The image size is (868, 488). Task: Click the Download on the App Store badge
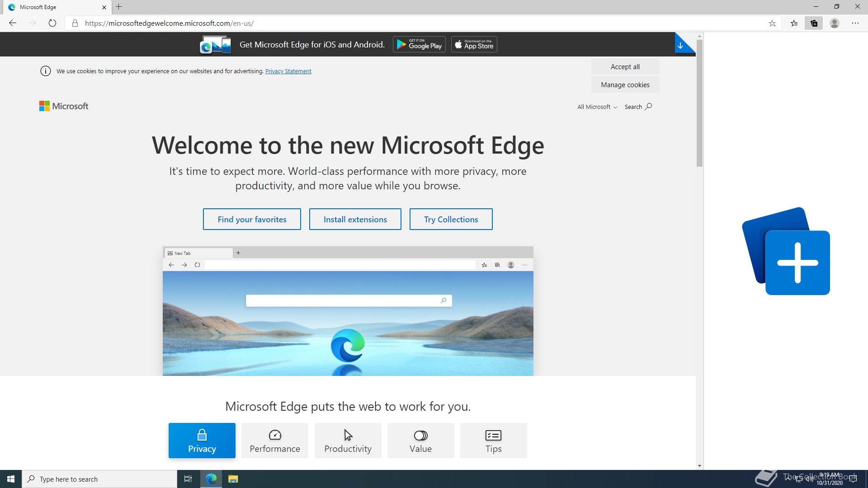[474, 44]
